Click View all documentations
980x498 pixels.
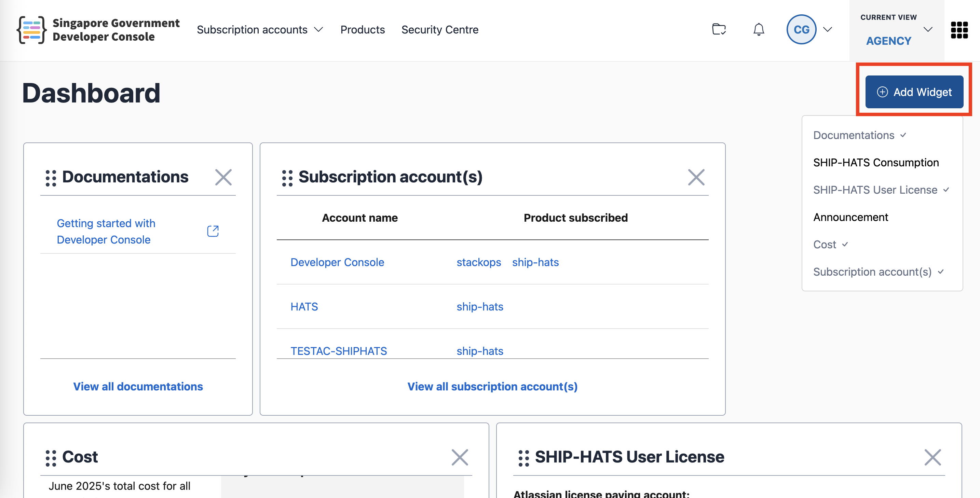pos(138,386)
